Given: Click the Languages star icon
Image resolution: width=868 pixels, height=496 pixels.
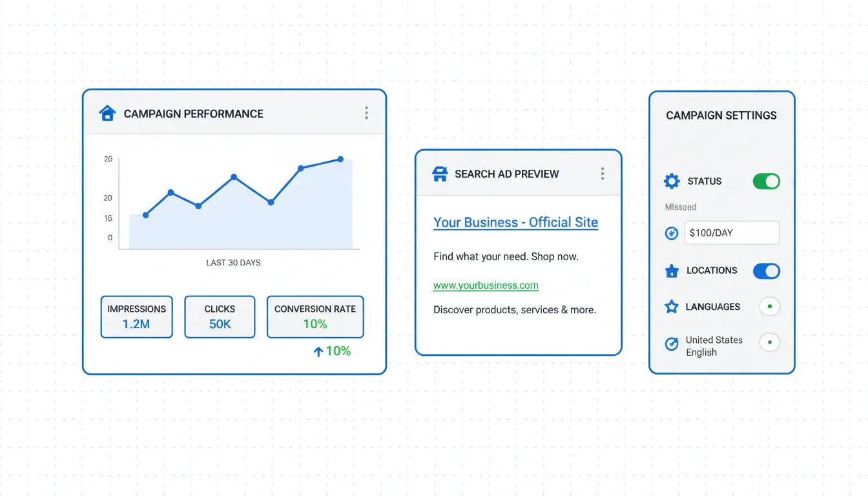Looking at the screenshot, I should pos(672,307).
